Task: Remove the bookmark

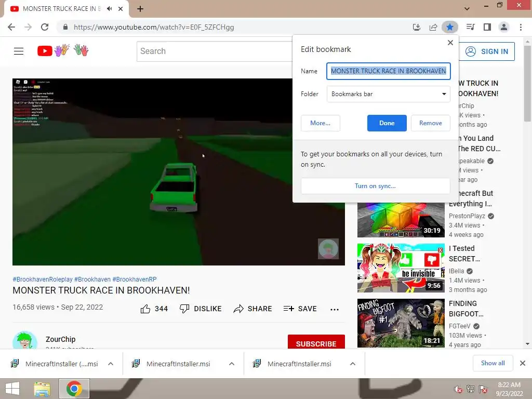Action: (x=431, y=123)
